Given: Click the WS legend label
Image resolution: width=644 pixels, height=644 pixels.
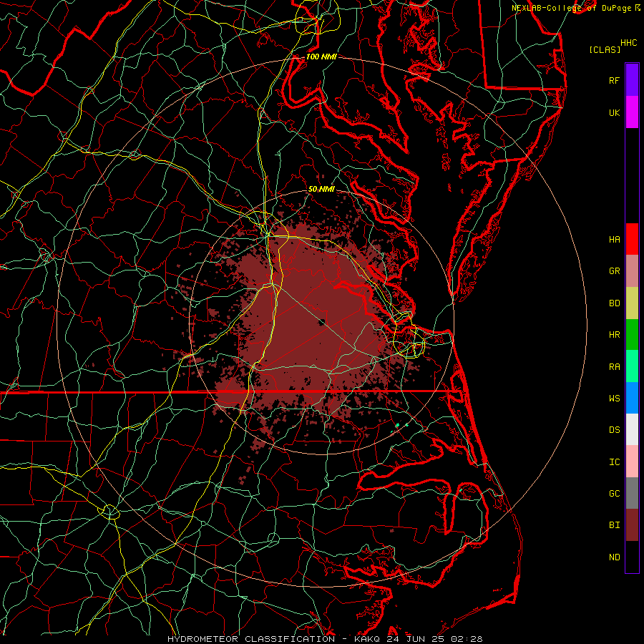Looking at the screenshot, I should tap(614, 398).
